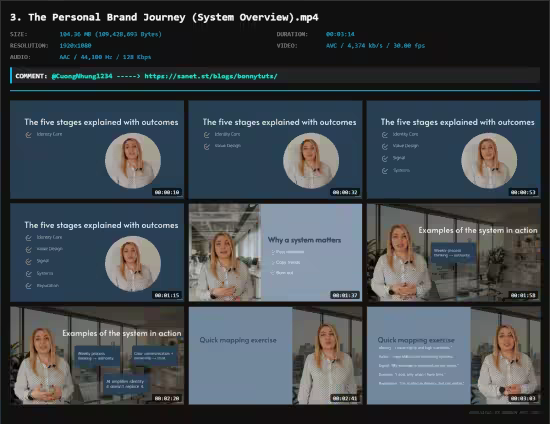The width and height of the screenshot is (550, 424).
Task: Select the thumbnail with timestamp 00:00:53
Action: 454,149
